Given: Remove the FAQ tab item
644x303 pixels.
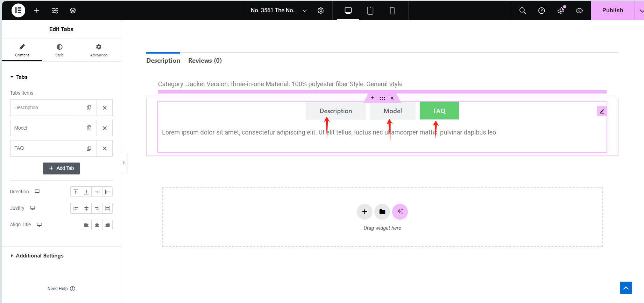Looking at the screenshot, I should tap(105, 149).
